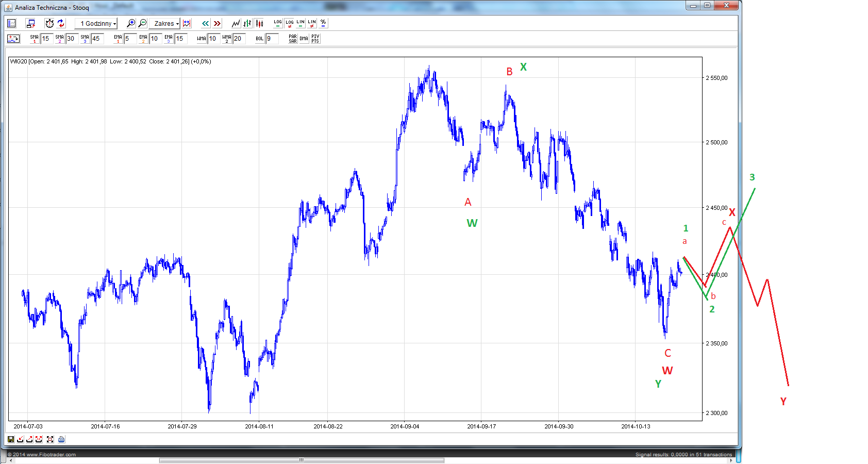Viewport: 868px width, 464px height.
Task: Click the % percent scale button
Action: (323, 23)
